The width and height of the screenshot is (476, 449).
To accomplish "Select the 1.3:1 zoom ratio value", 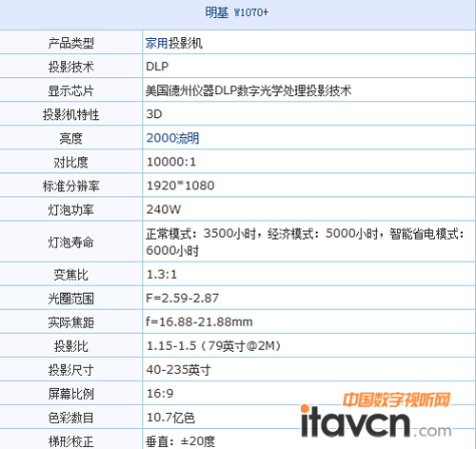I will [162, 275].
